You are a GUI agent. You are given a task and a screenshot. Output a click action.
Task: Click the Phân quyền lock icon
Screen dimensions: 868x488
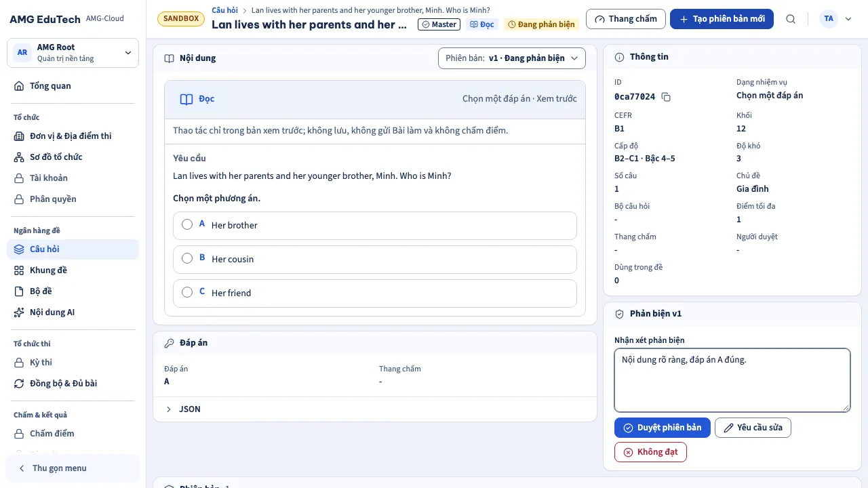coord(19,199)
